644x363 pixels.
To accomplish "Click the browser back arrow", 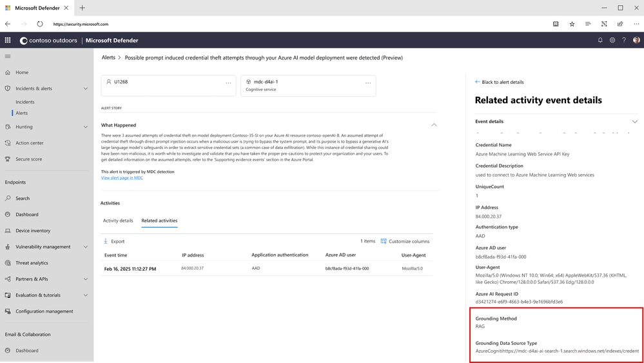I will pos(8,24).
